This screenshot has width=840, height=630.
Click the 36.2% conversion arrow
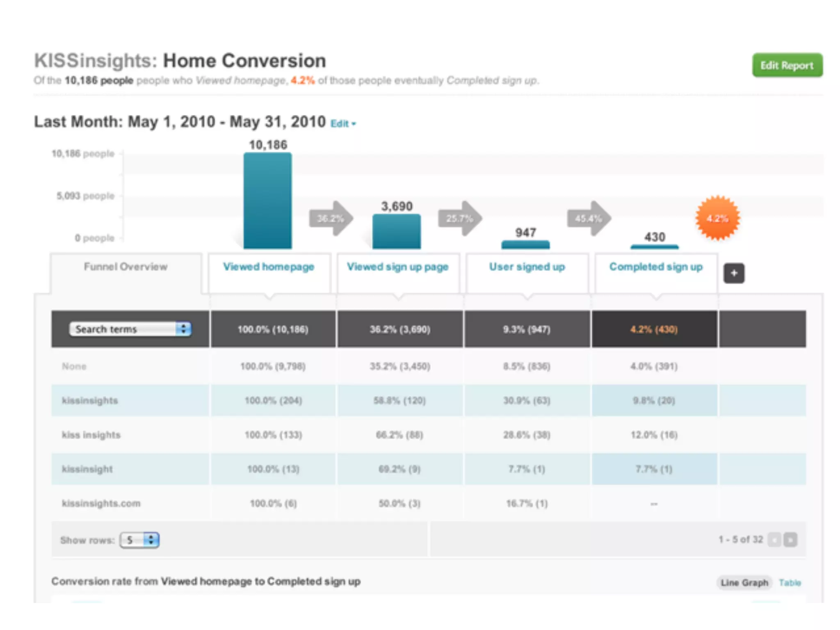(x=331, y=218)
